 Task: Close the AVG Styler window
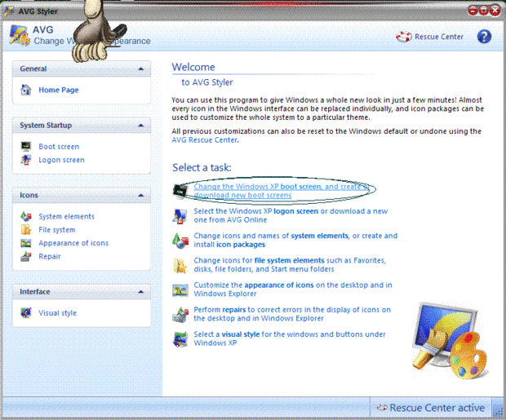(x=495, y=11)
